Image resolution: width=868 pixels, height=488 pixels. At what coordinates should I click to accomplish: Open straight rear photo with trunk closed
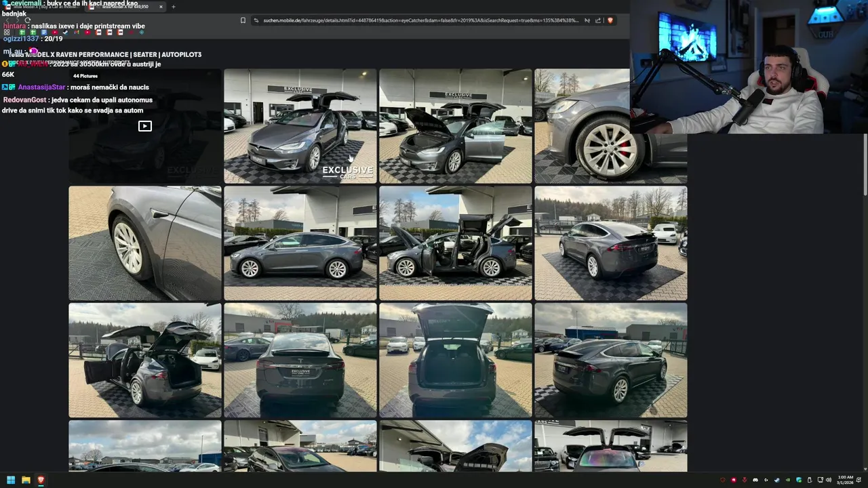coord(300,360)
